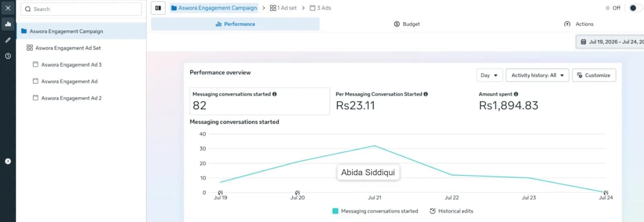Switch to the Budget tab
Viewport: 644px width, 222px height.
tap(407, 24)
